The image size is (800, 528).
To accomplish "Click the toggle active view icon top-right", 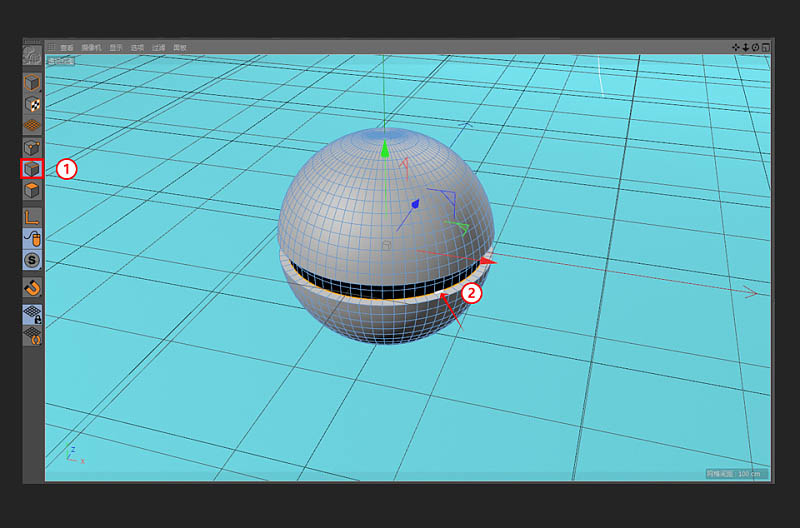I will [x=766, y=47].
